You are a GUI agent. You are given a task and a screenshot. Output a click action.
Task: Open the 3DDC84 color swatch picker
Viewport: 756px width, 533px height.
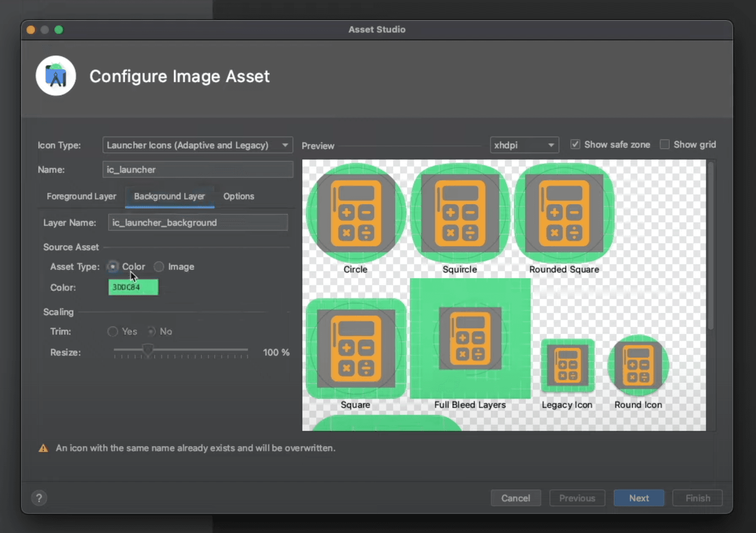pyautogui.click(x=133, y=287)
